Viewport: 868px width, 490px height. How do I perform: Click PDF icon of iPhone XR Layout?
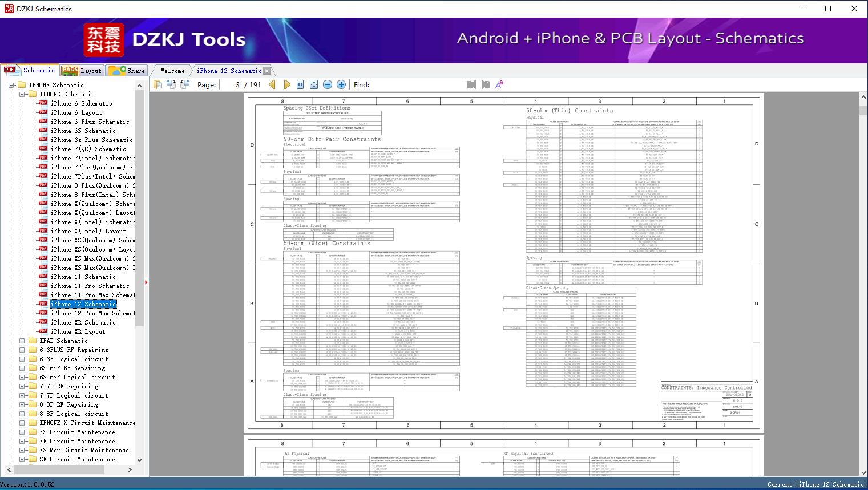(x=43, y=331)
